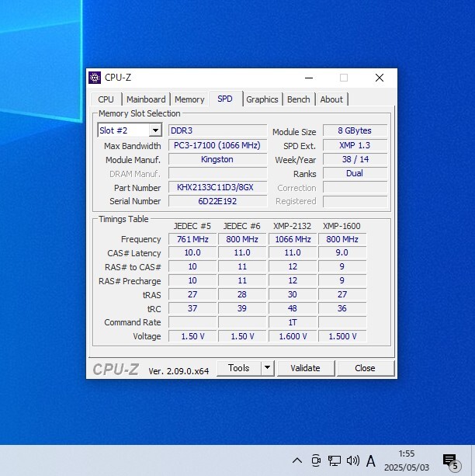Click the Show Desktop strip at taskbar end
The image size is (475, 476).
tap(473, 460)
